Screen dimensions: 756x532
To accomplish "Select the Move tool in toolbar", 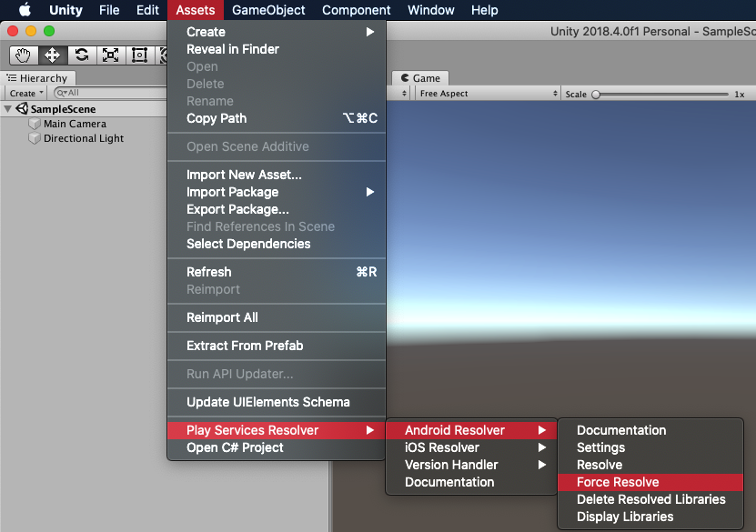I will [52, 55].
